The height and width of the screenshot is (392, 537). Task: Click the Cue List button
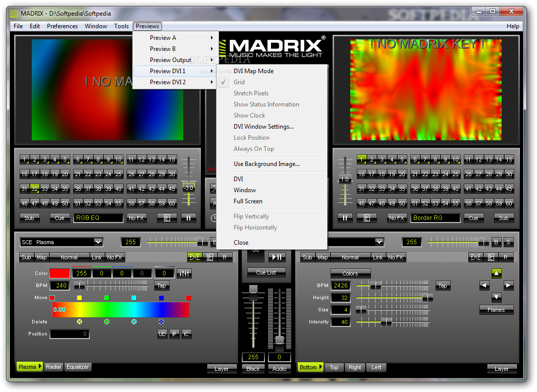tap(266, 272)
